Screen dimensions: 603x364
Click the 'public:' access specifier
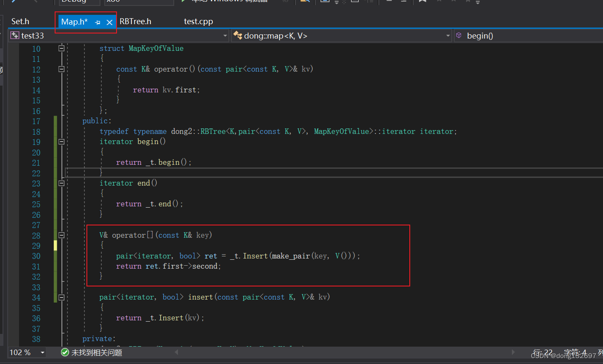(97, 121)
